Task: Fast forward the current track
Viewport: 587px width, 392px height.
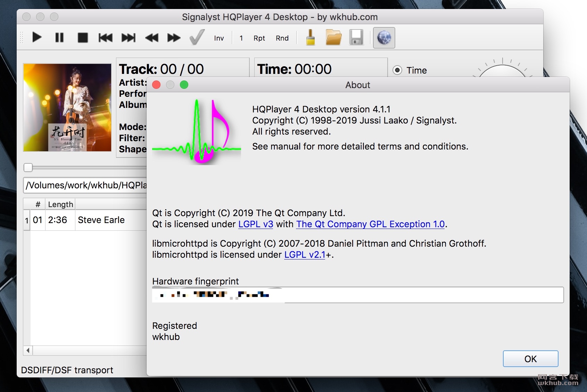Action: tap(174, 37)
